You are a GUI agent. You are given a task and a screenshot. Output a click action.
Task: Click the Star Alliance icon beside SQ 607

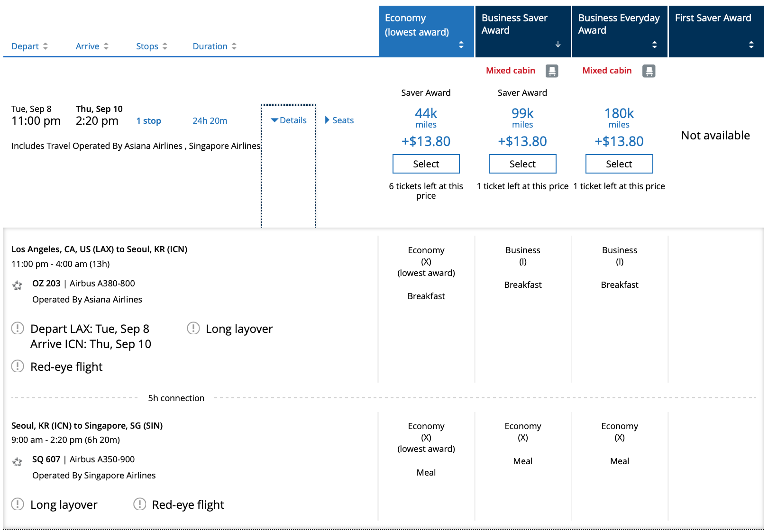pos(18,461)
